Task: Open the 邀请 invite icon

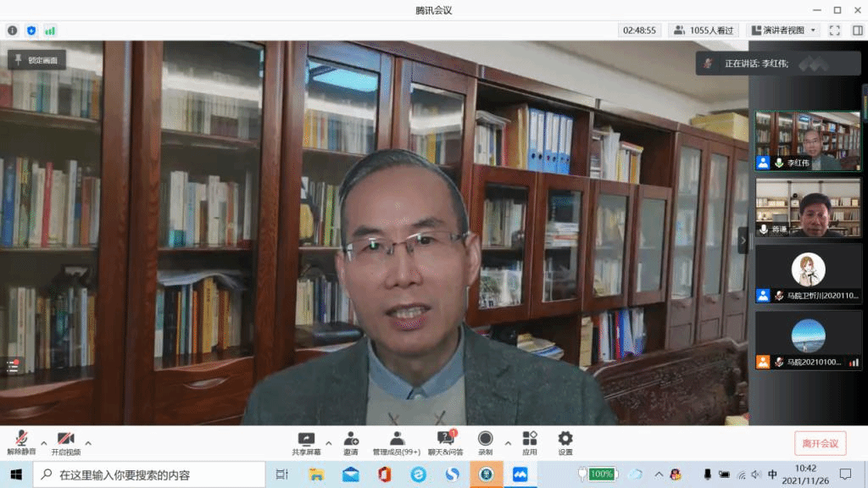Action: click(351, 439)
